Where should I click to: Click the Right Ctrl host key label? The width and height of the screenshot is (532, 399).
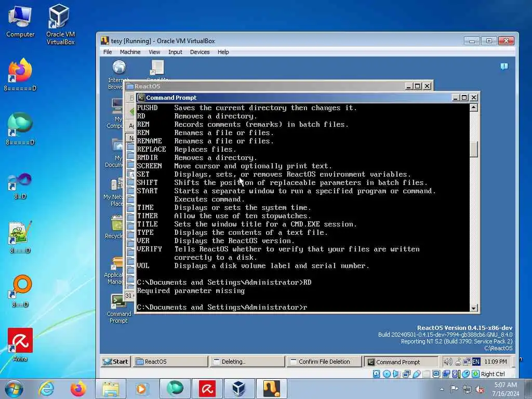click(493, 374)
